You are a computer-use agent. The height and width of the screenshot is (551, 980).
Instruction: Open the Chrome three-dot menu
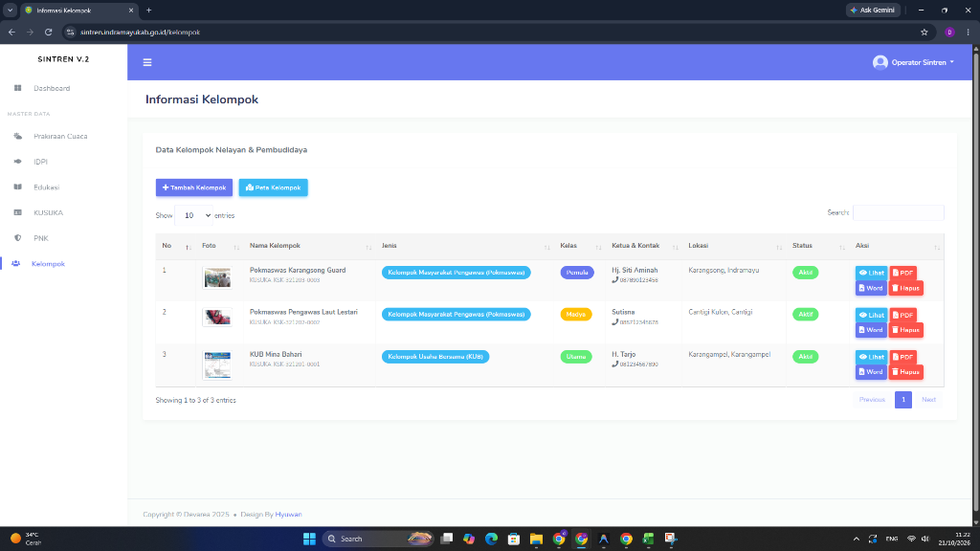point(969,32)
